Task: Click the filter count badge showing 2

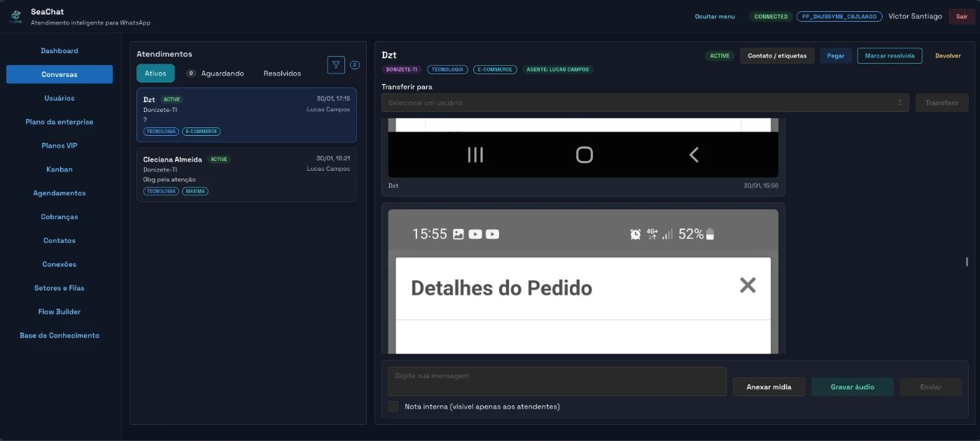Action: (x=355, y=65)
